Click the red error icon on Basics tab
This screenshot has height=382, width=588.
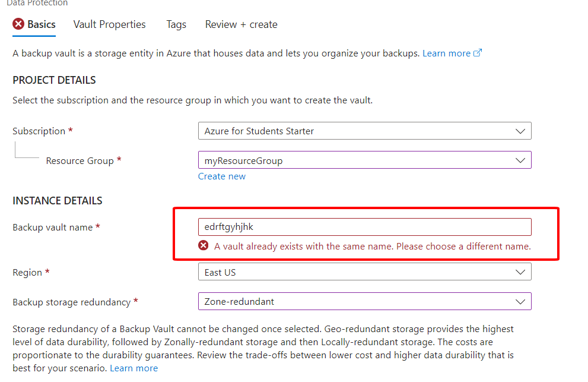coord(18,24)
